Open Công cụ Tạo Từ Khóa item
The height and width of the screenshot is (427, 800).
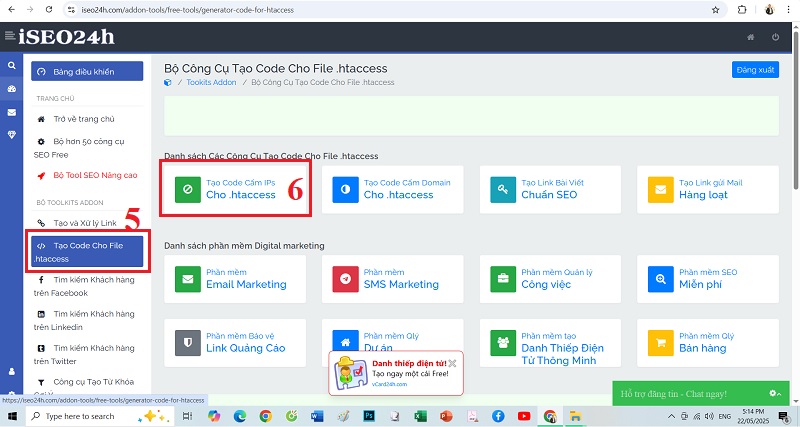point(87,382)
